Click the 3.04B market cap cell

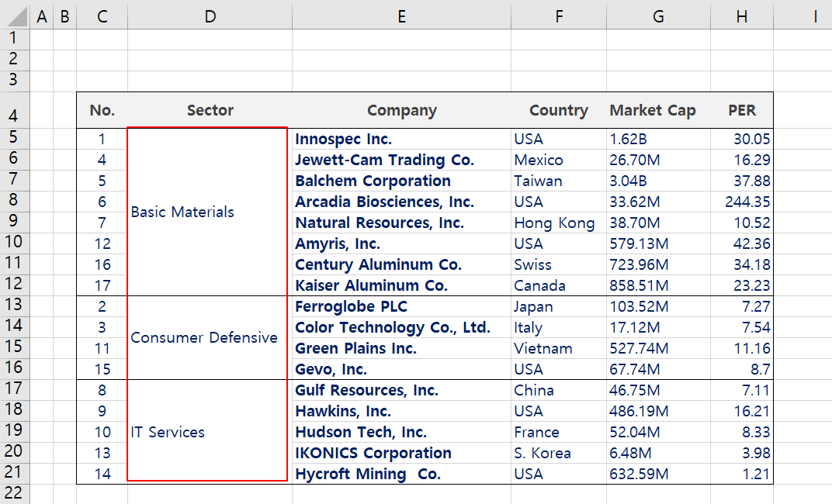point(658,181)
